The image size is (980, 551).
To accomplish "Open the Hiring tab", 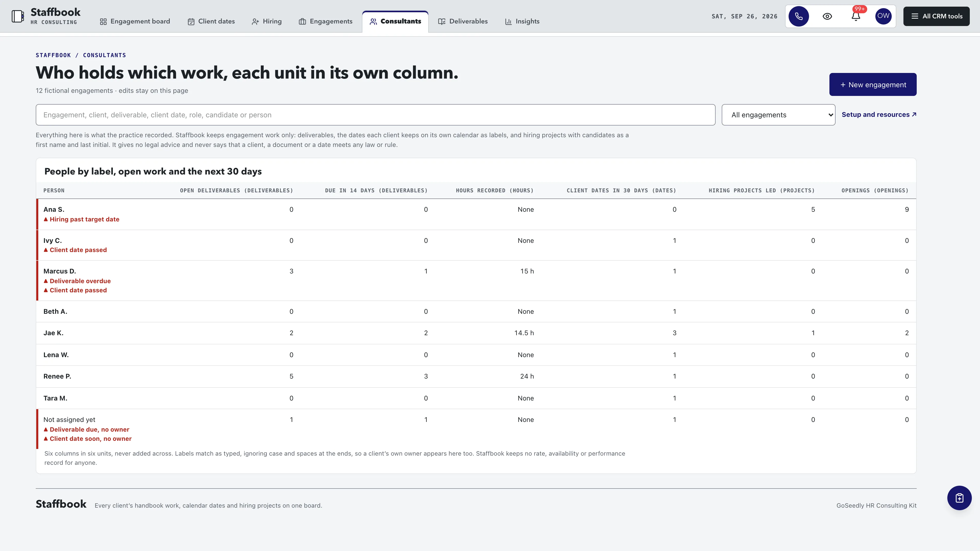I will [x=267, y=21].
